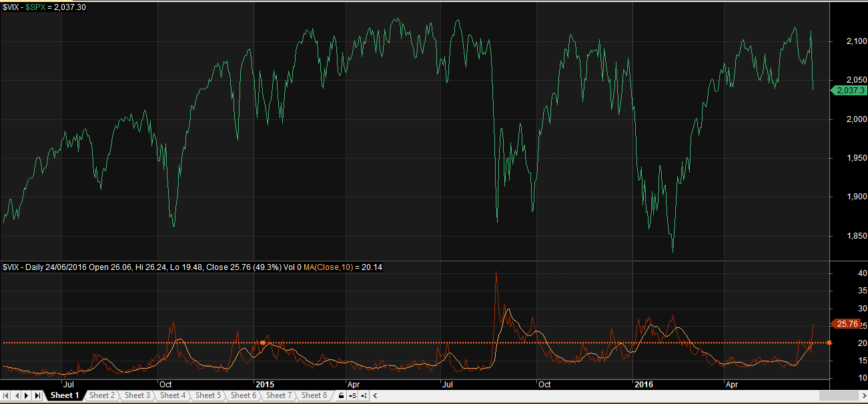Go to the Sheet 8 tab
This screenshot has width=868, height=404.
(x=314, y=395)
